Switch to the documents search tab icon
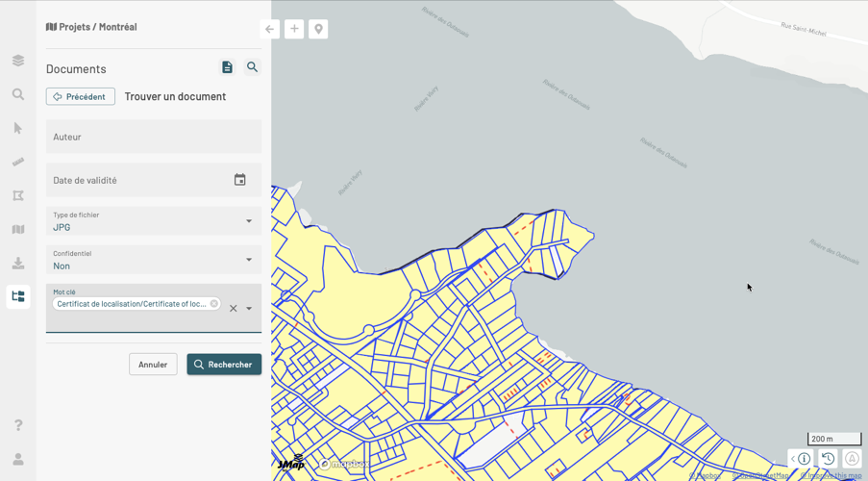Image resolution: width=868 pixels, height=481 pixels. coord(252,67)
